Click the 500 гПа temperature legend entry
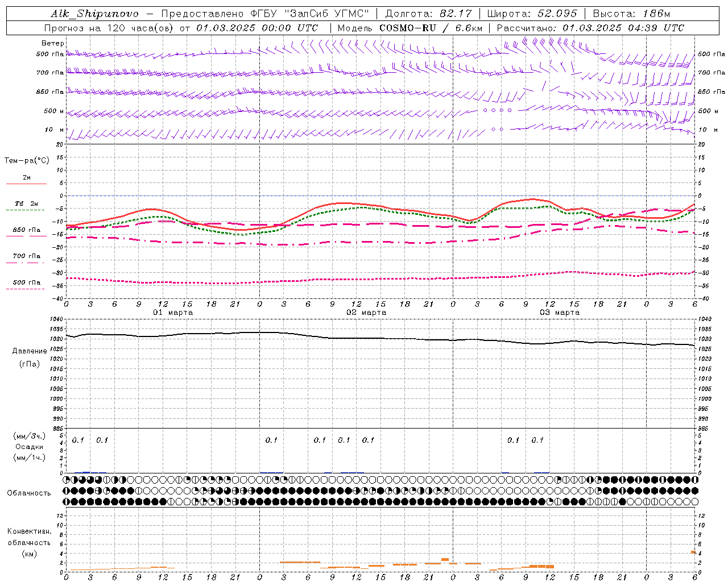This screenshot has width=728, height=582. pos(27,282)
